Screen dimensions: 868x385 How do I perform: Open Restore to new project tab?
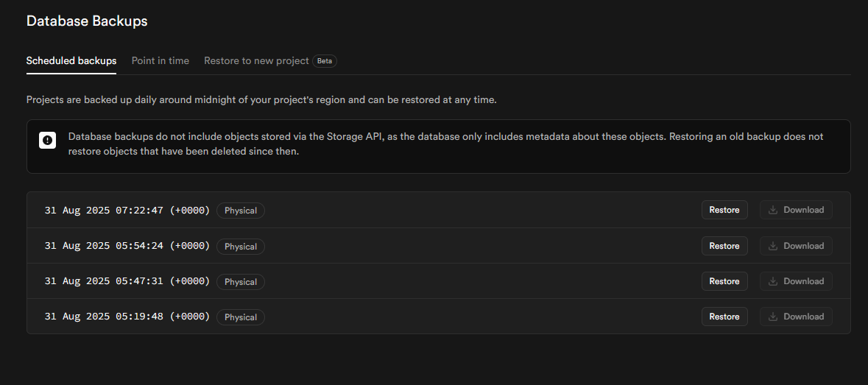pyautogui.click(x=256, y=60)
